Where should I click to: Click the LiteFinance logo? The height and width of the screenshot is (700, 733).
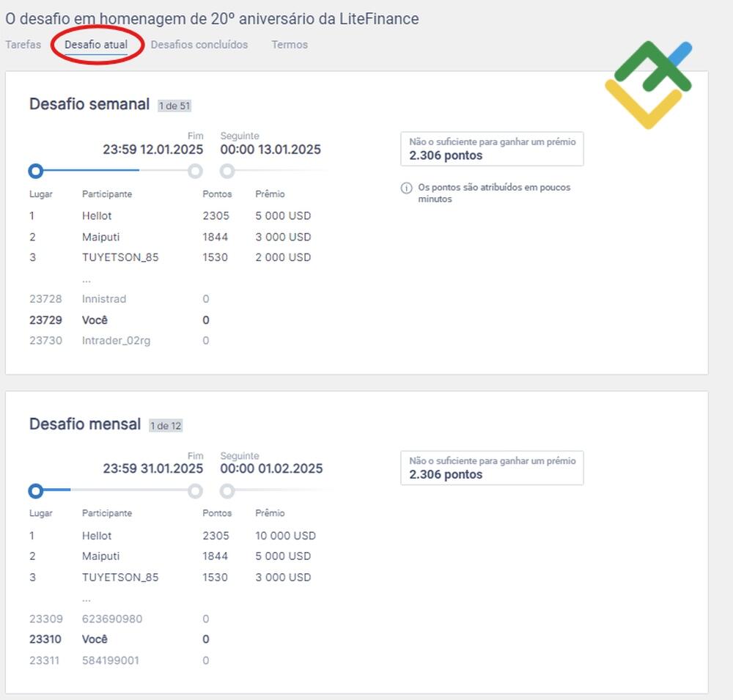point(649,84)
